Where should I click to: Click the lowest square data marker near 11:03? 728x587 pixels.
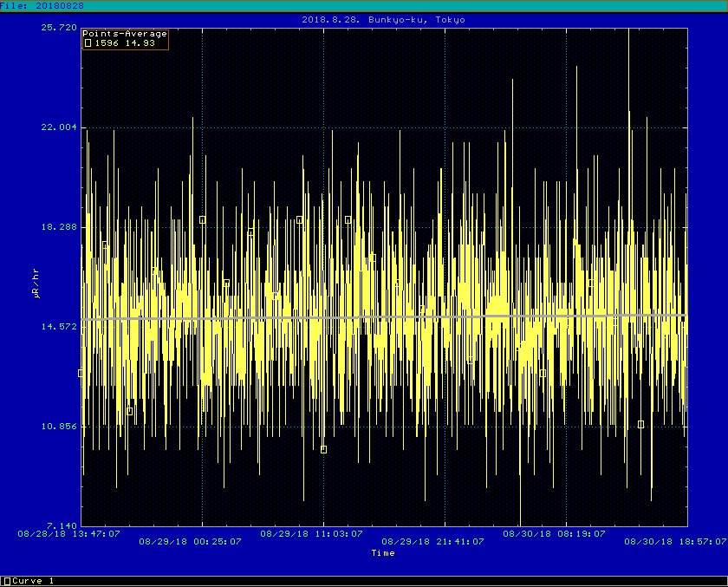(323, 449)
